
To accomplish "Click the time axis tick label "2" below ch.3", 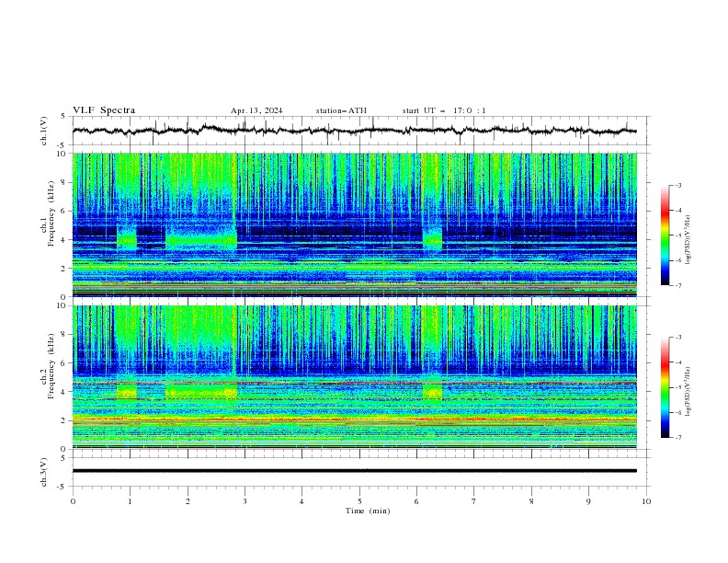I will coord(188,501).
